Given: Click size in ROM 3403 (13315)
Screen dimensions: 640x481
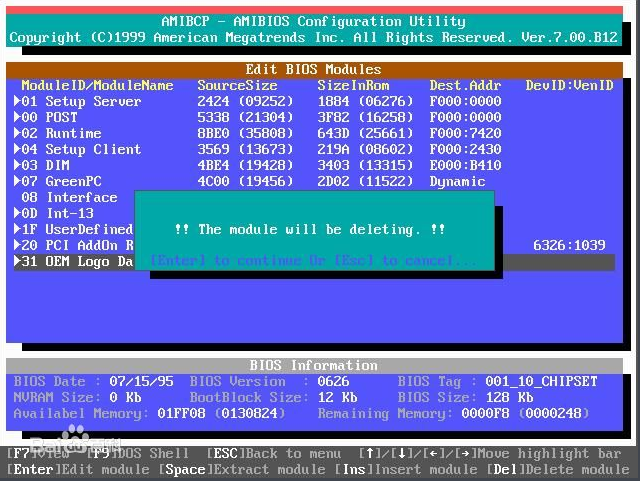Looking at the screenshot, I should [365, 165].
